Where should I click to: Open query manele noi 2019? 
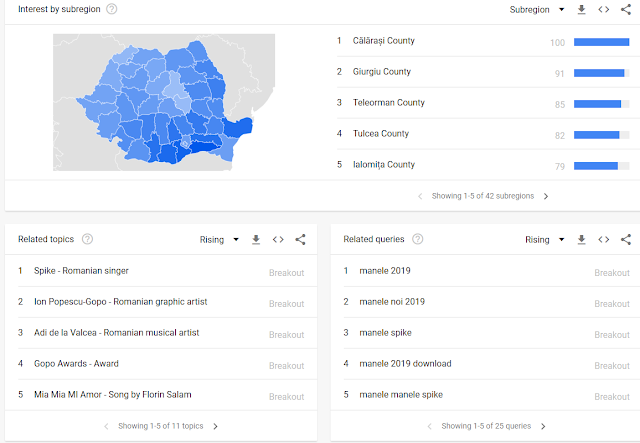coord(392,302)
